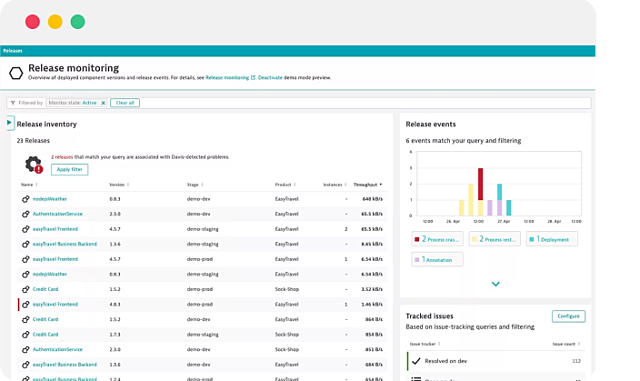Expand the Release inventory side arrow
Screen dimensions: 640x381
point(9,123)
